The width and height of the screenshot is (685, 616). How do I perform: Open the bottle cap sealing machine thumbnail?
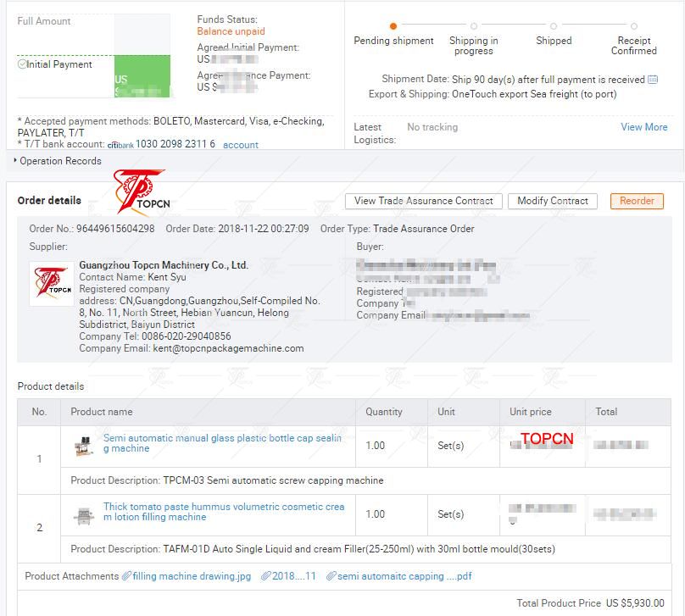[84, 446]
